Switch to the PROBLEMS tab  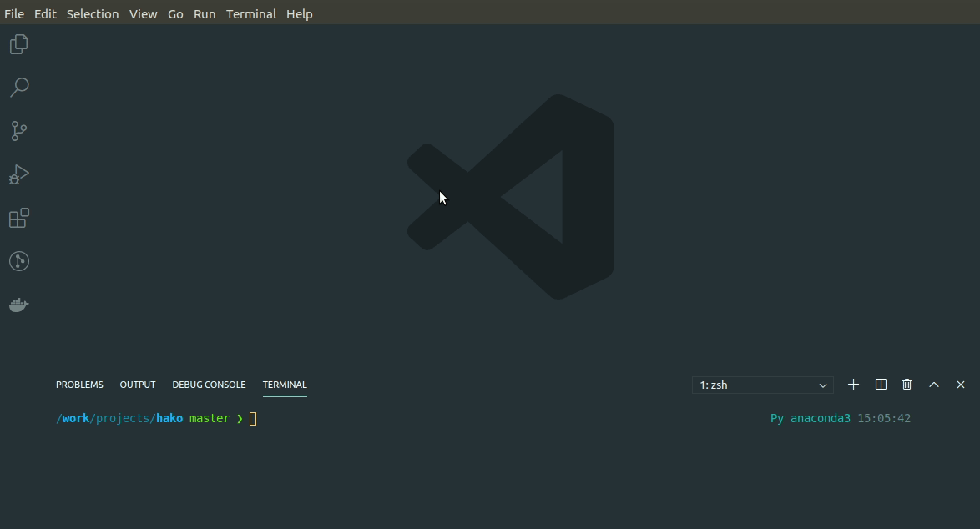click(79, 385)
